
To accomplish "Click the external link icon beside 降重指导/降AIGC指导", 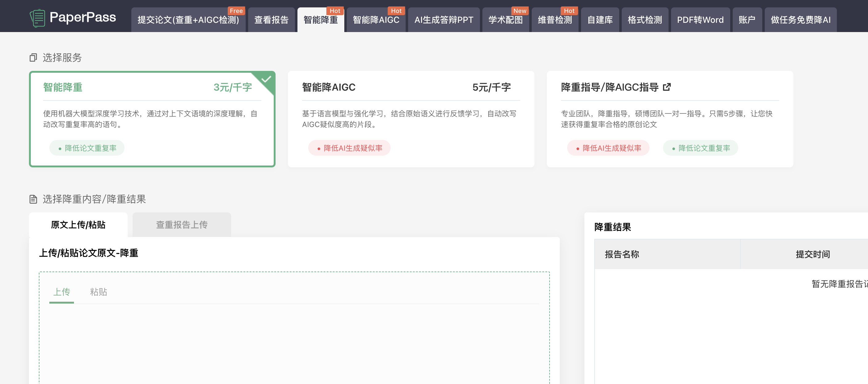I will 667,87.
